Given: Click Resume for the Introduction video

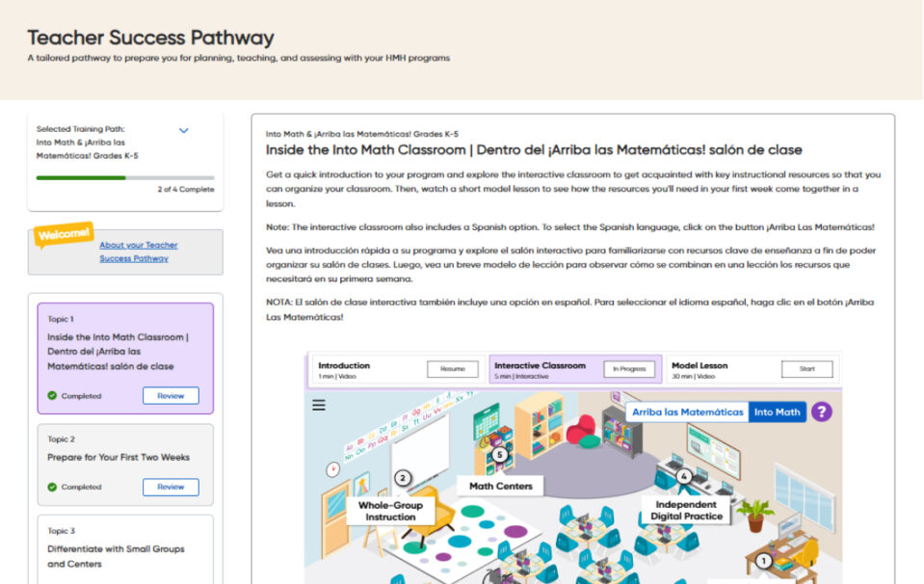Looking at the screenshot, I should [453, 369].
